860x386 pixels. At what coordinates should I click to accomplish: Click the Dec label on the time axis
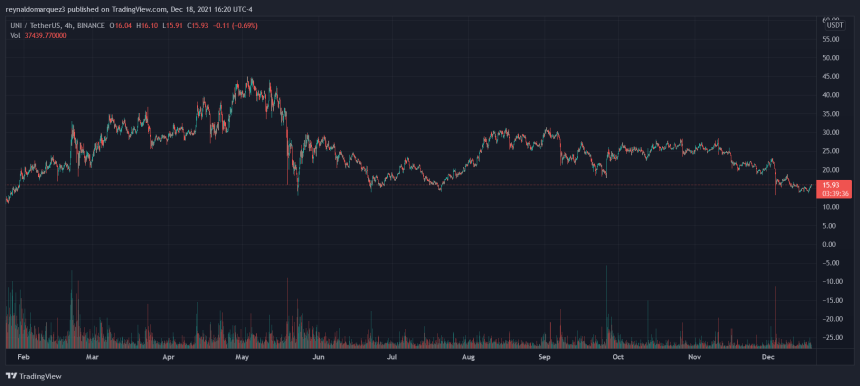768,357
